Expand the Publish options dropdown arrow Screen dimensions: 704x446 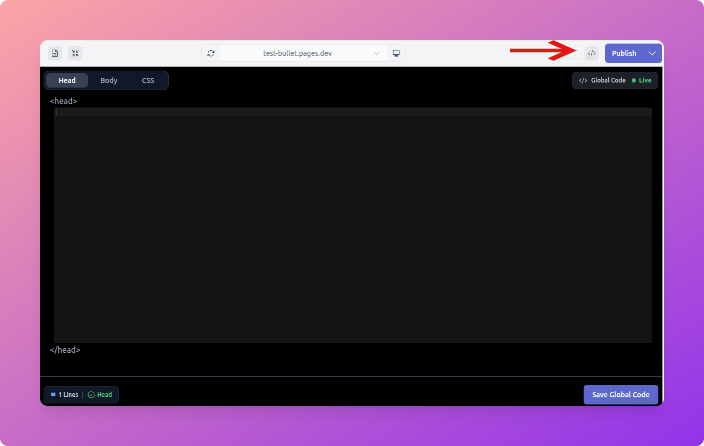click(652, 53)
